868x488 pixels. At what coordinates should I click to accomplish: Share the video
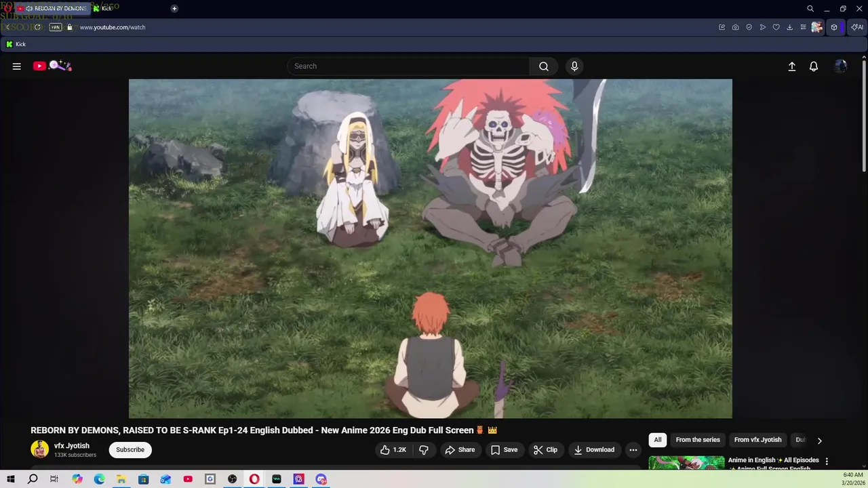pos(460,450)
